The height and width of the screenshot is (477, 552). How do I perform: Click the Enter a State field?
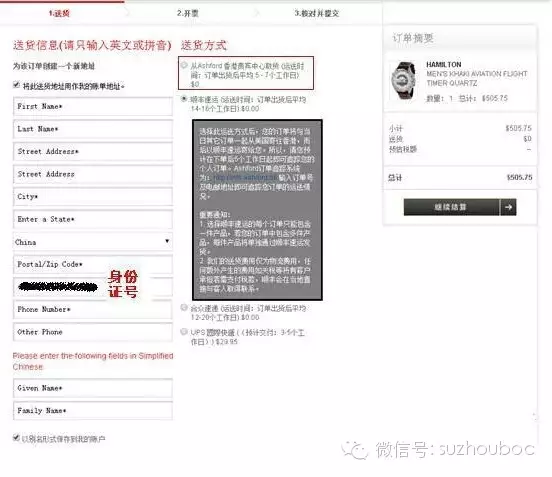tap(93, 219)
